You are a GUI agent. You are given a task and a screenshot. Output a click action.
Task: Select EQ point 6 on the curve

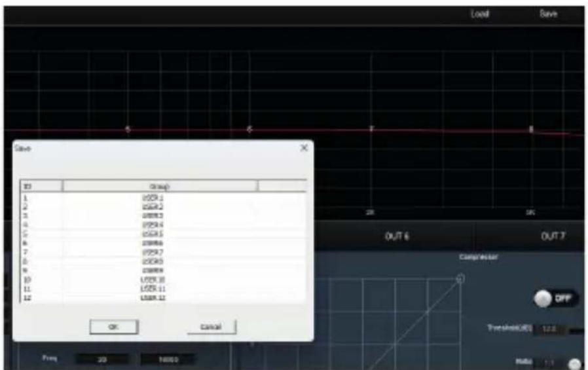(x=249, y=129)
